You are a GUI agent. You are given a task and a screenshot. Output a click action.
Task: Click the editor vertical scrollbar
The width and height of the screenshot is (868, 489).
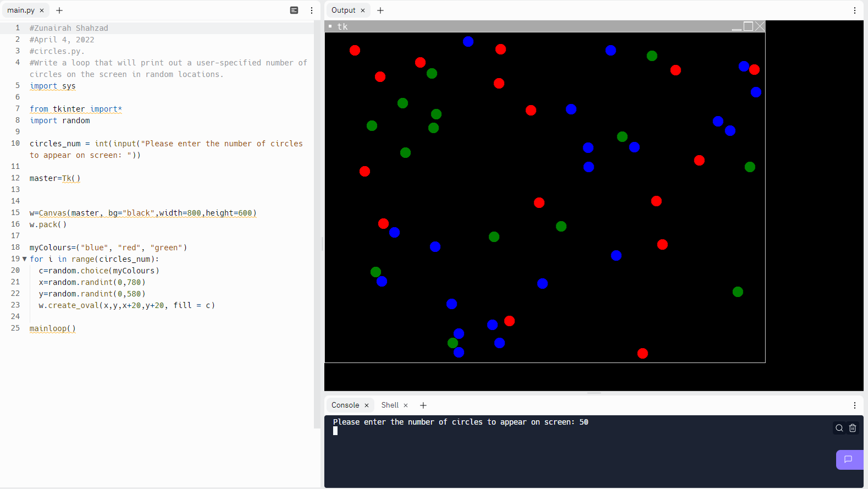(317, 224)
